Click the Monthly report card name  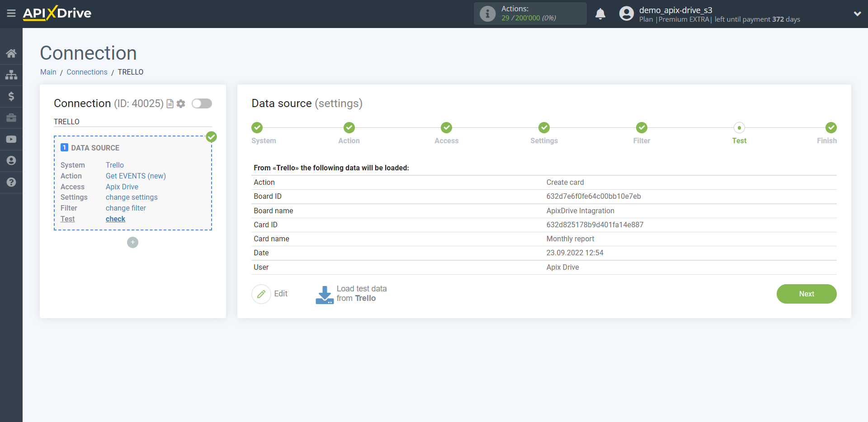pyautogui.click(x=570, y=239)
